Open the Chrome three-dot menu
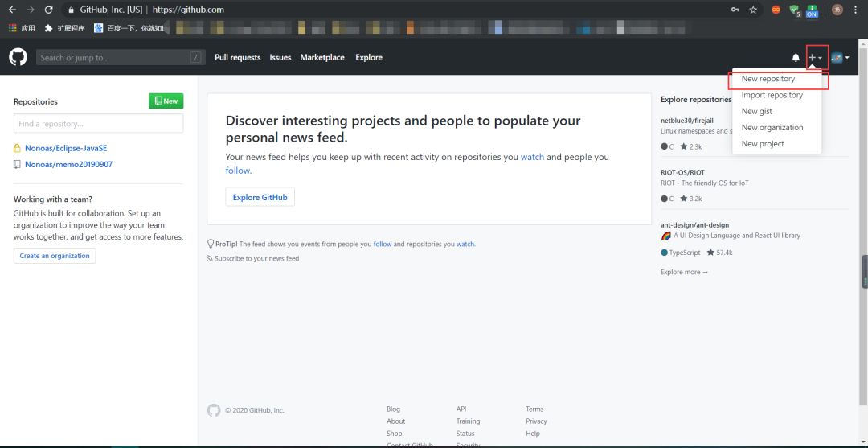868x448 pixels. (x=856, y=10)
